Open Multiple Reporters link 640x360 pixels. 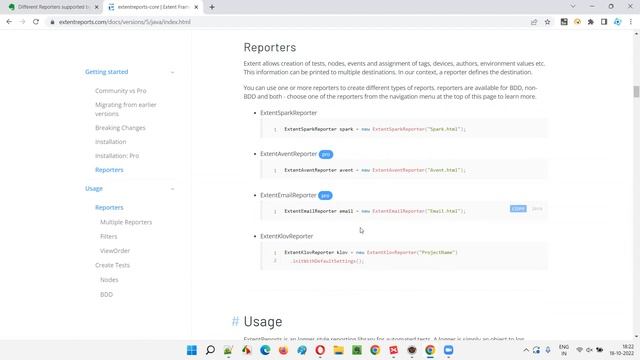coord(126,222)
